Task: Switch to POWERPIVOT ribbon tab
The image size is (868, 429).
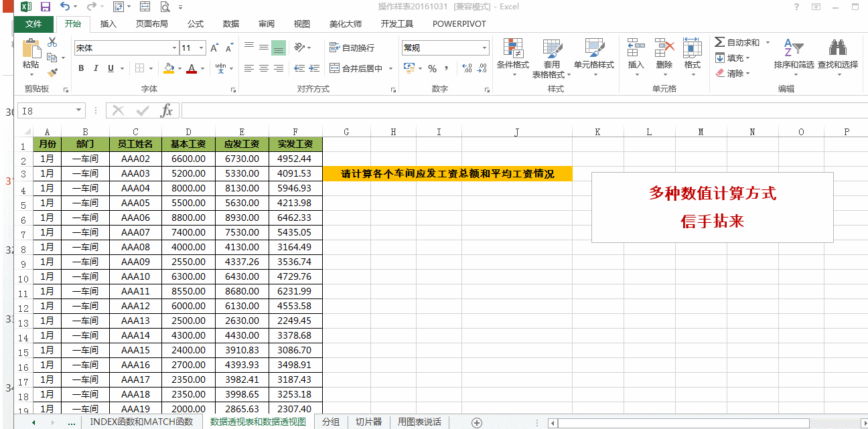Action: click(459, 24)
